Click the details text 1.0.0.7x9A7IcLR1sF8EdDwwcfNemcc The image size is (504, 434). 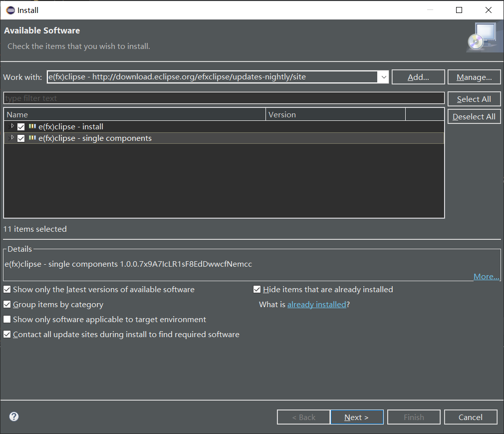pos(186,264)
